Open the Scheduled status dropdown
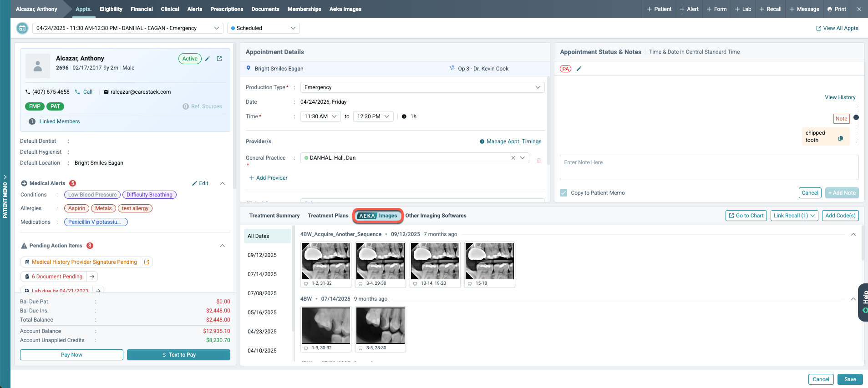 pyautogui.click(x=264, y=28)
